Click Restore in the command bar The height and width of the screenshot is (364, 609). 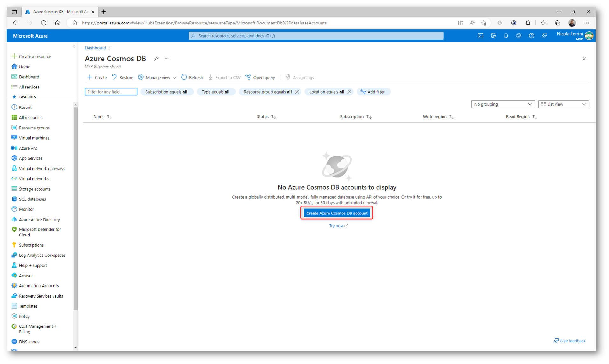[123, 77]
